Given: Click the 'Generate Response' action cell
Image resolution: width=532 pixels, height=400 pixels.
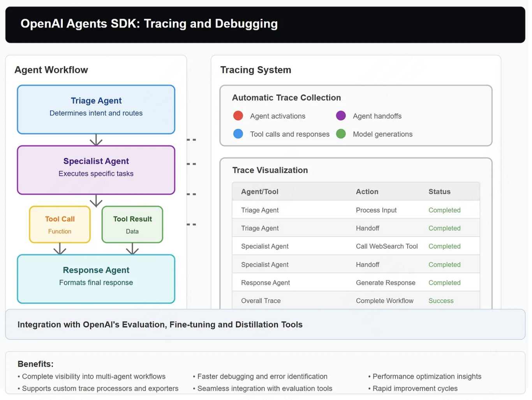Looking at the screenshot, I should [385, 283].
